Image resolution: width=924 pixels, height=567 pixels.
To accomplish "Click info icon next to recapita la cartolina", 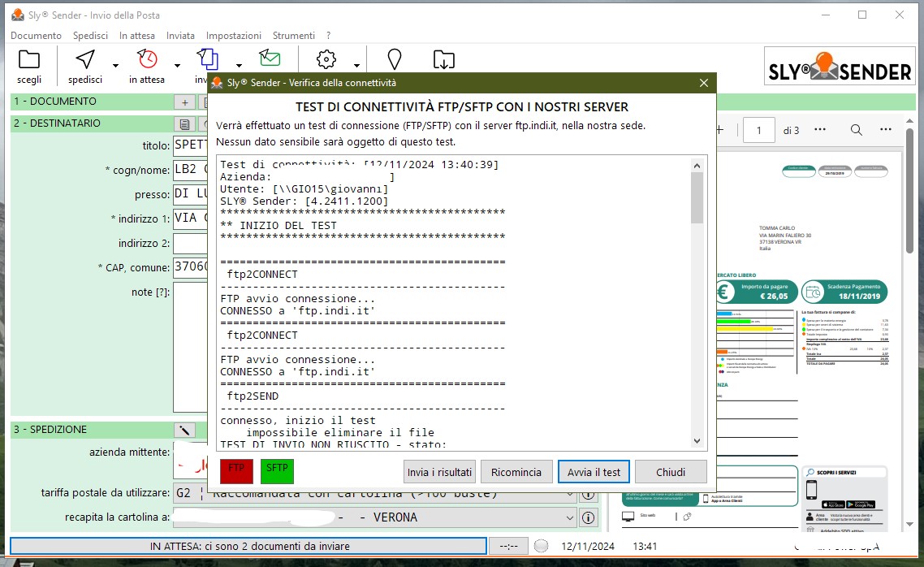I will click(x=588, y=518).
